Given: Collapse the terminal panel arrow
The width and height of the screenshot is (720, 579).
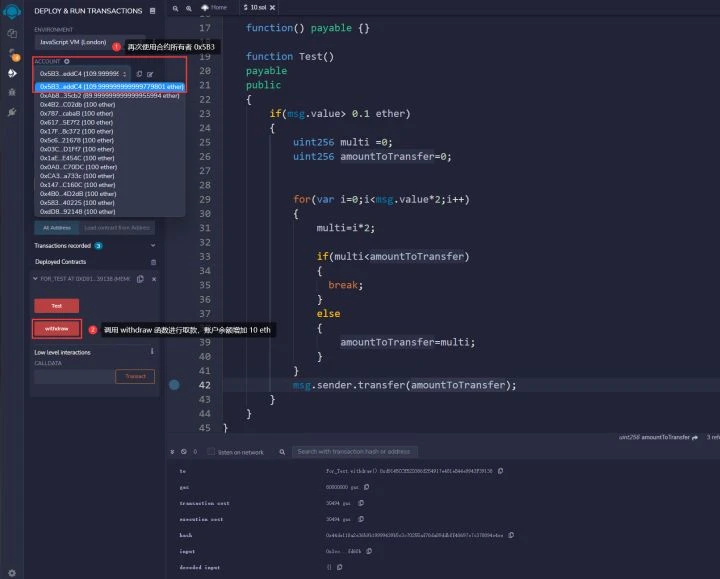Looking at the screenshot, I should [172, 452].
